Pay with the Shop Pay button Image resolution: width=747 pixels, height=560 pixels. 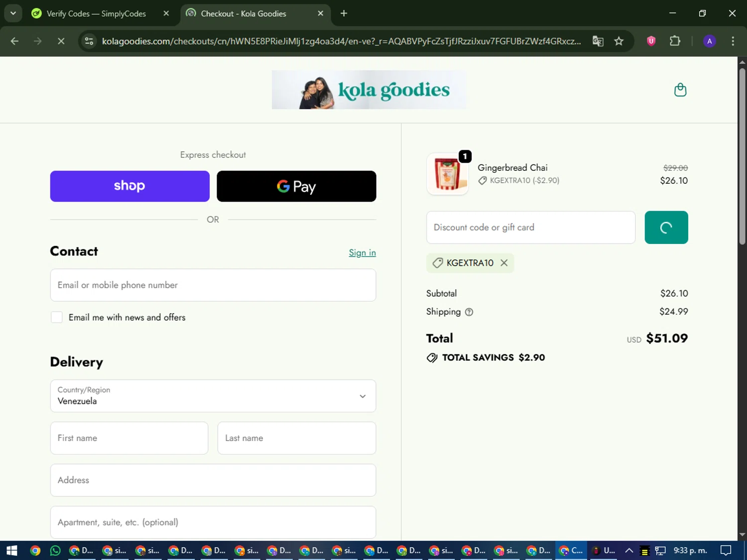pyautogui.click(x=129, y=186)
